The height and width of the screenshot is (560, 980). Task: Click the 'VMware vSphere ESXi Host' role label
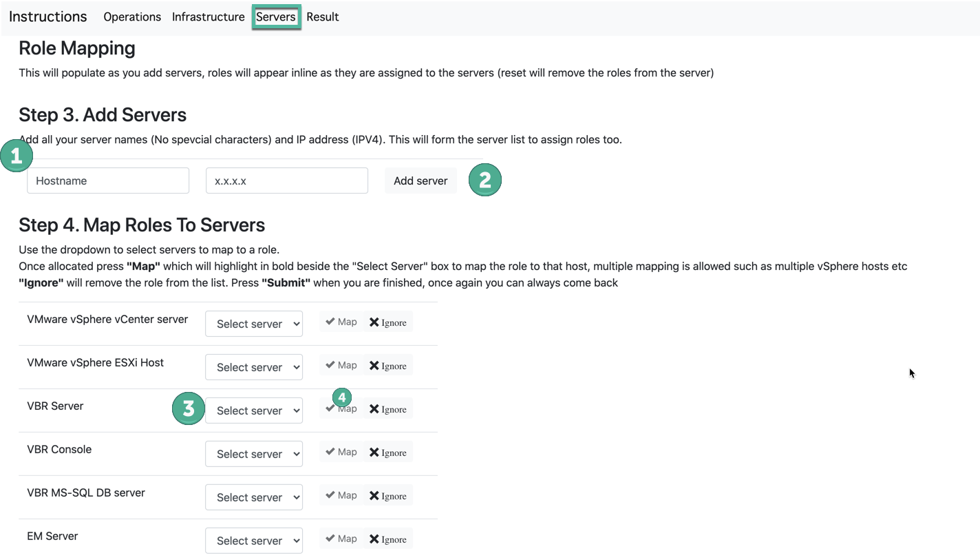coord(95,363)
